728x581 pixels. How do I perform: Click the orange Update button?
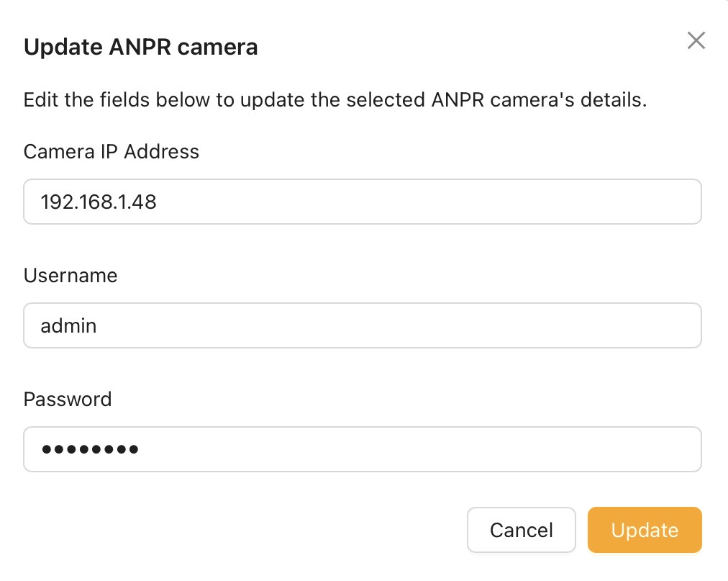coord(644,531)
